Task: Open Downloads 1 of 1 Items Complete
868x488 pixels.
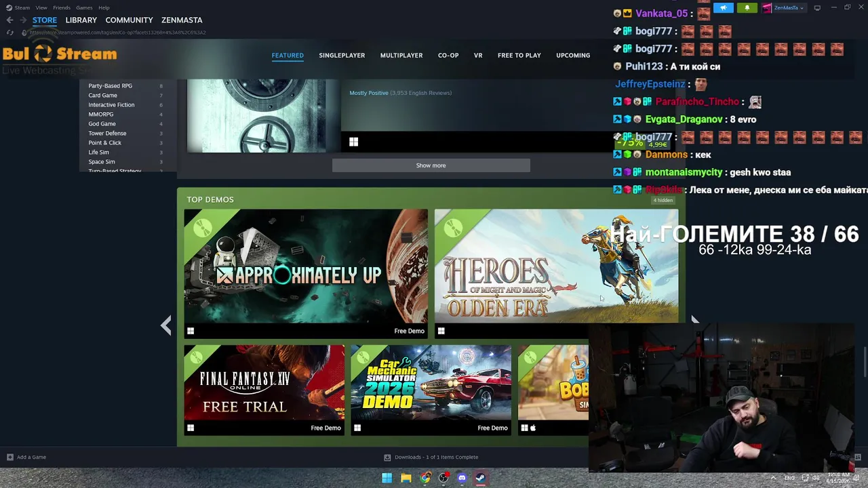Action: [436, 457]
